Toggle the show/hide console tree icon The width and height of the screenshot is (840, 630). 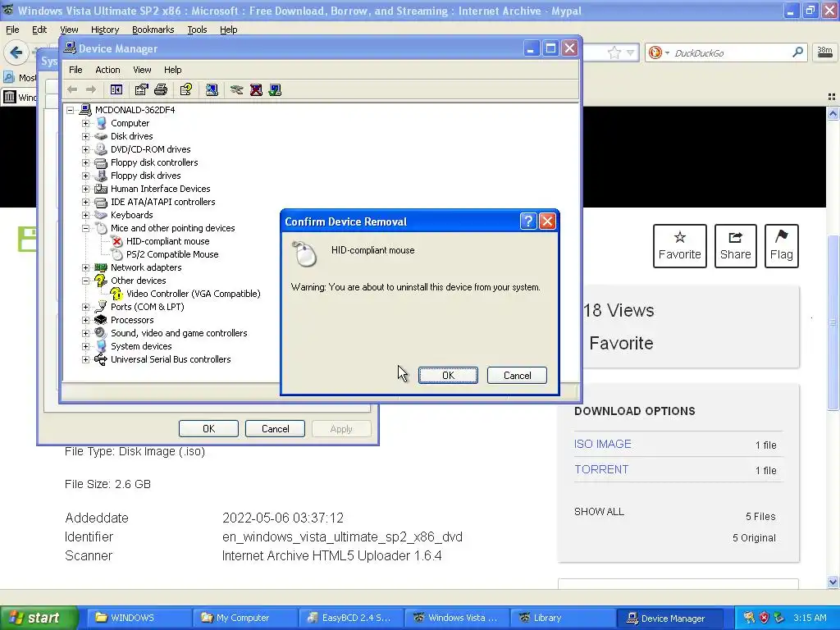(116, 90)
